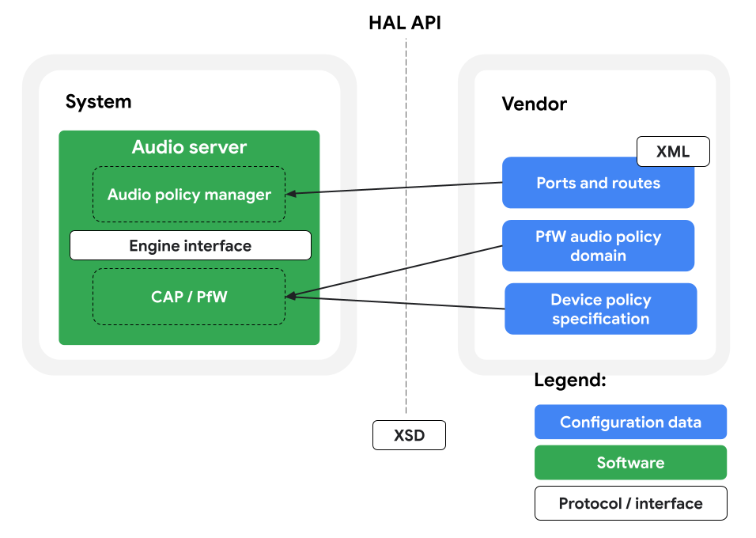
Task: Select the blue Configuration data swatch
Action: click(x=630, y=422)
